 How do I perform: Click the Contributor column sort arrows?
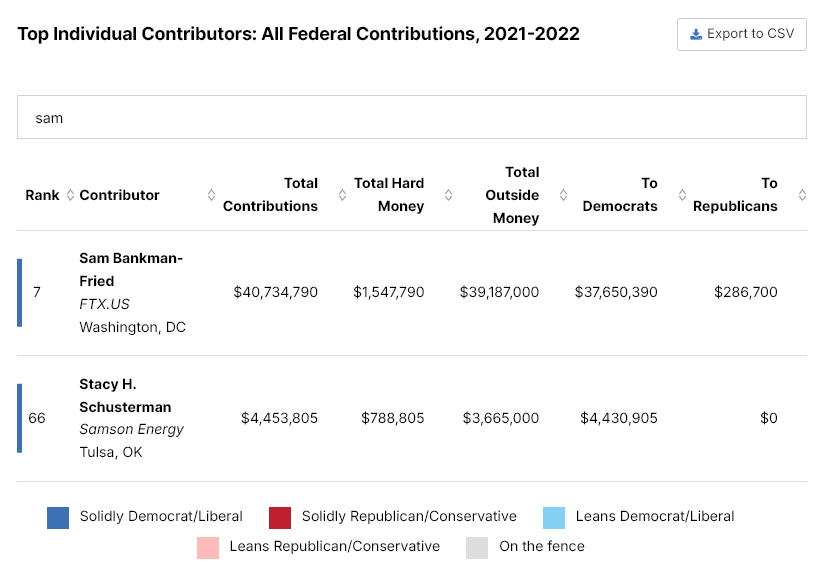coord(211,195)
